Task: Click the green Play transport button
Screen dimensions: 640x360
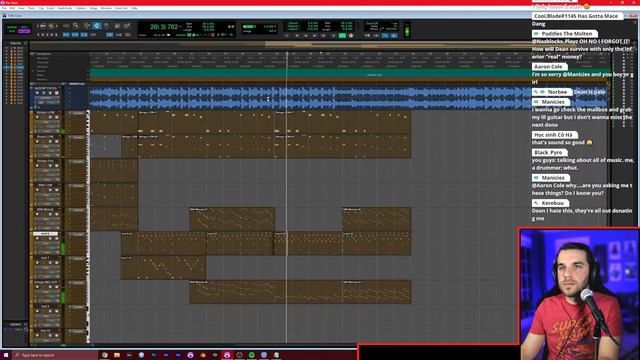Action: tap(342, 36)
